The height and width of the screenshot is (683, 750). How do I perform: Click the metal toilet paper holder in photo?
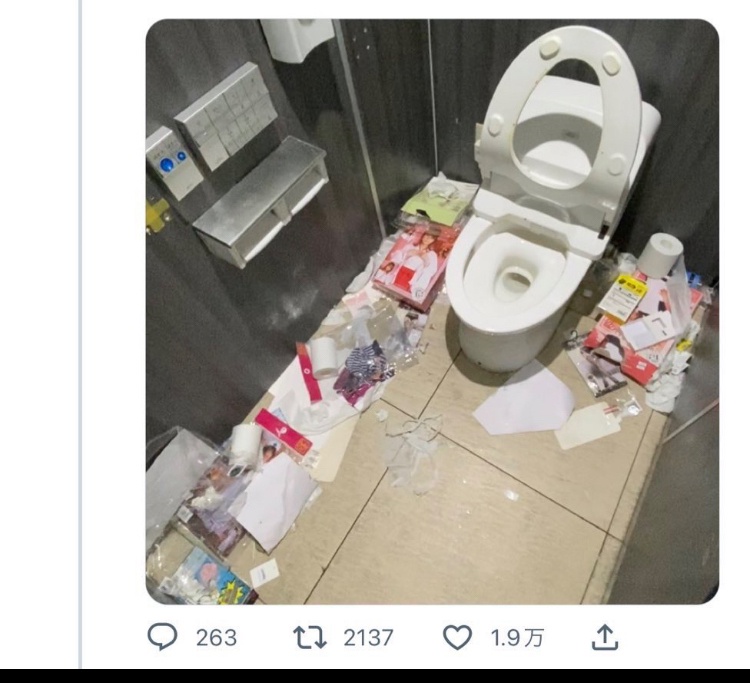click(x=263, y=201)
